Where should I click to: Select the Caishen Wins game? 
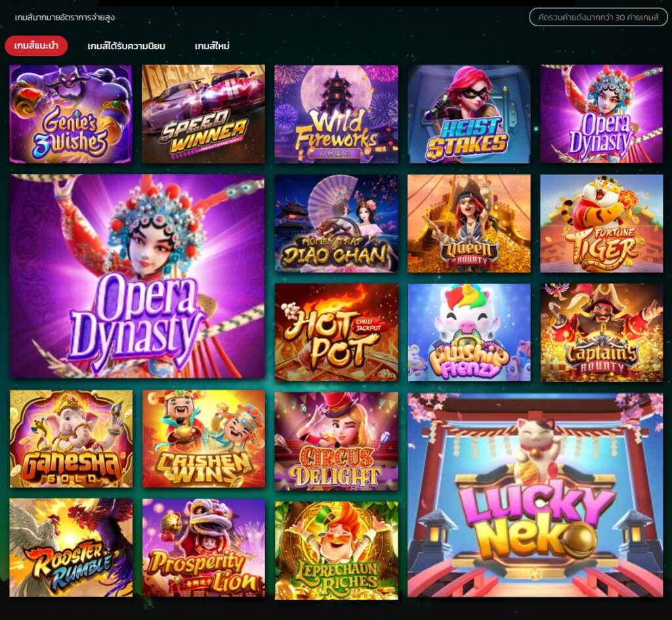[x=203, y=439]
